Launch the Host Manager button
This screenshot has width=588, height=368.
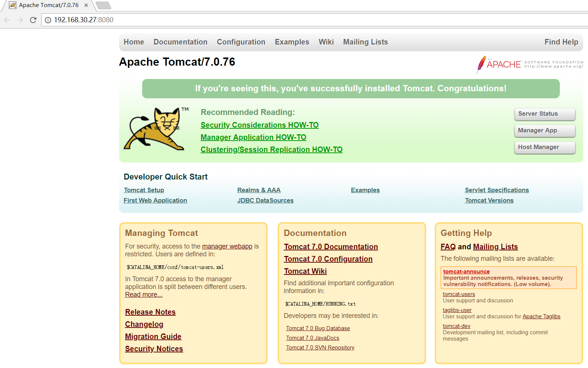[x=545, y=147]
